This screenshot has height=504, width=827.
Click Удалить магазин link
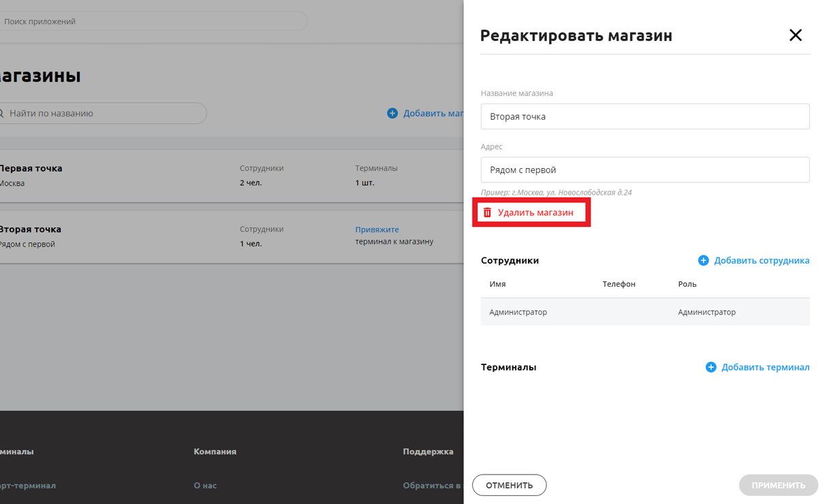[535, 212]
